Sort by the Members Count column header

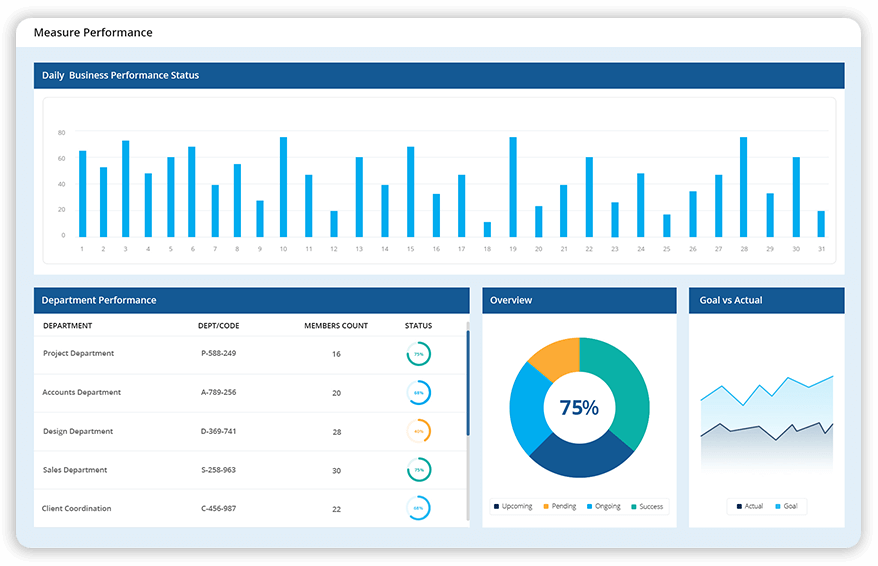(336, 326)
